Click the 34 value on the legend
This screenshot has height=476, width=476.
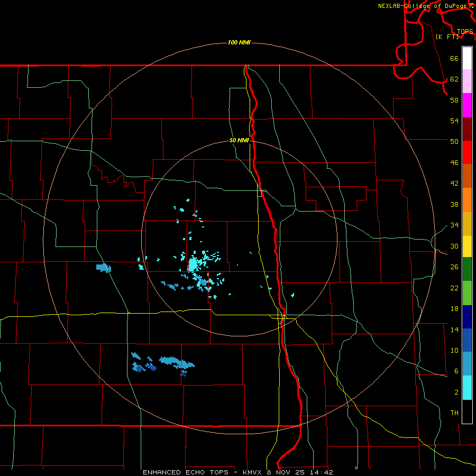454,225
